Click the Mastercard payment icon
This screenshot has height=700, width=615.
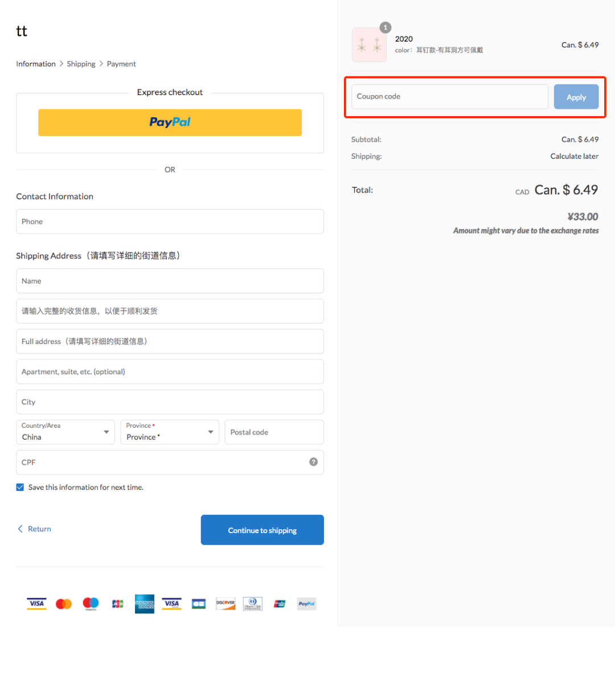pos(64,604)
